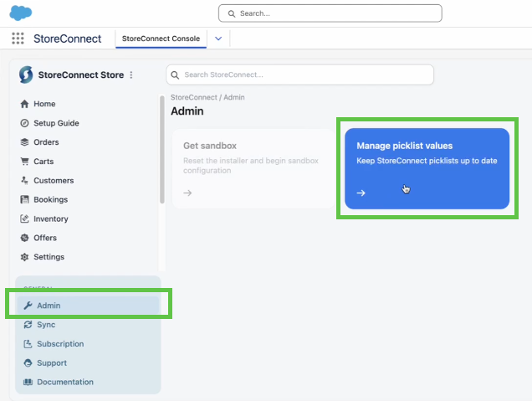Open the Bookings section
This screenshot has height=401, width=532.
(50, 199)
